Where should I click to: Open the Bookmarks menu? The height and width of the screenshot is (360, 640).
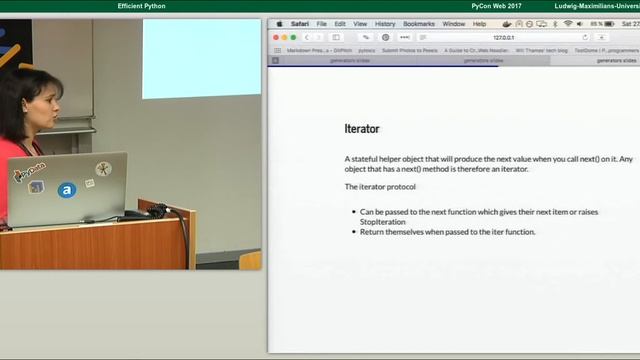point(419,24)
